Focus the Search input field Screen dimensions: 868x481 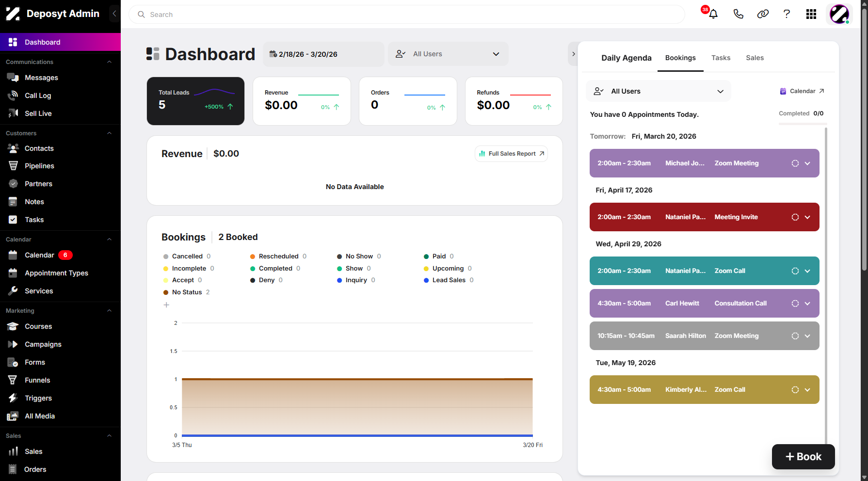click(406, 15)
